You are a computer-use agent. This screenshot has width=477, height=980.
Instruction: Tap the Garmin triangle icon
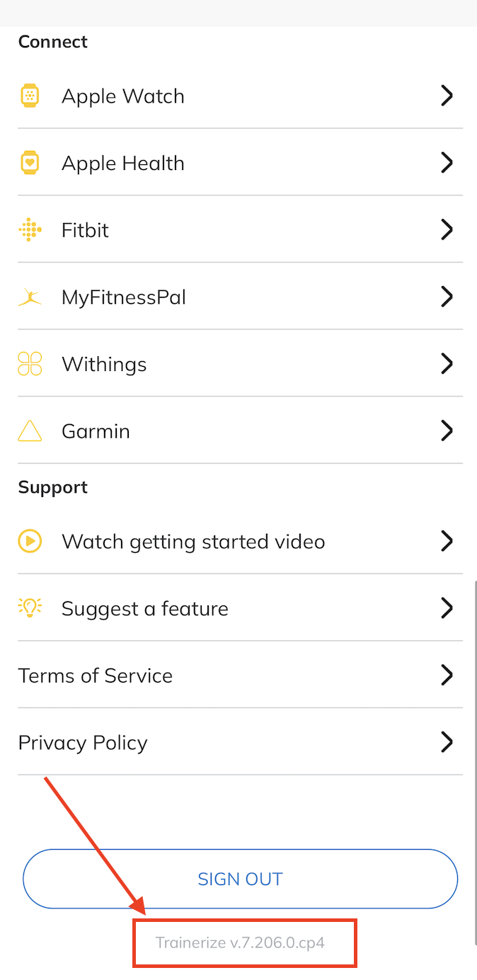click(x=30, y=431)
